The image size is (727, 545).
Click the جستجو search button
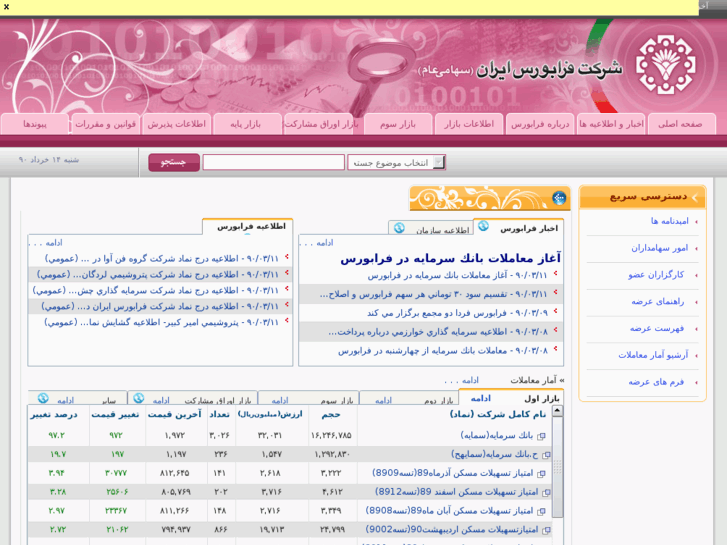pos(174,162)
